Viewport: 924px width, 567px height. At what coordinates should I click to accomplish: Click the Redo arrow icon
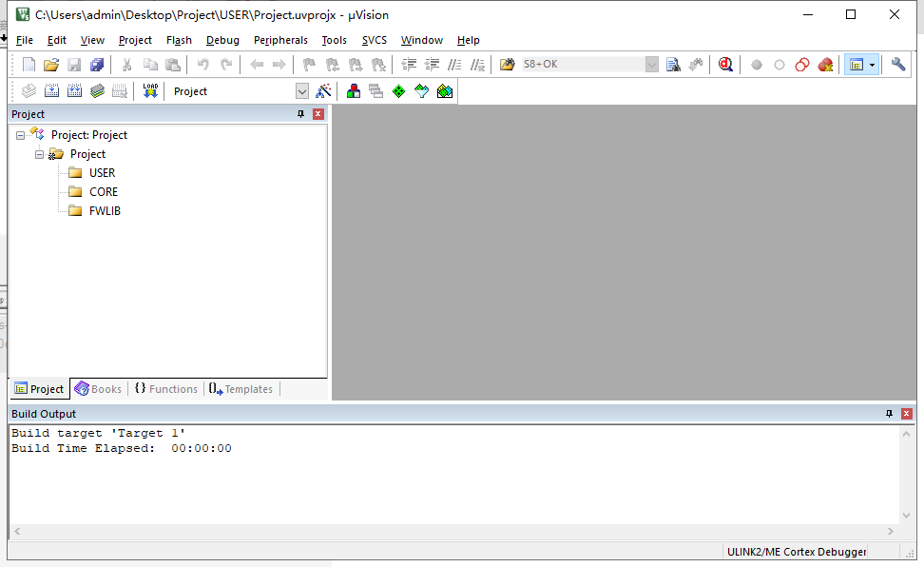click(x=225, y=65)
